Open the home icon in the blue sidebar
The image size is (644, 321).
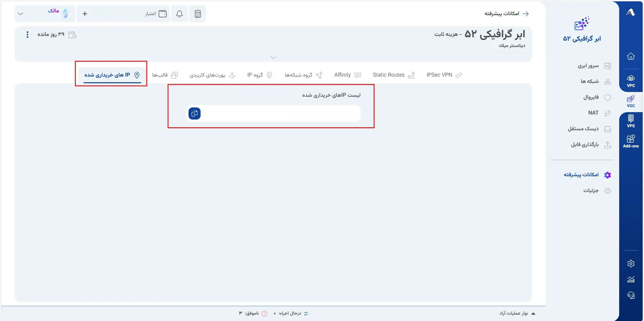pos(631,56)
